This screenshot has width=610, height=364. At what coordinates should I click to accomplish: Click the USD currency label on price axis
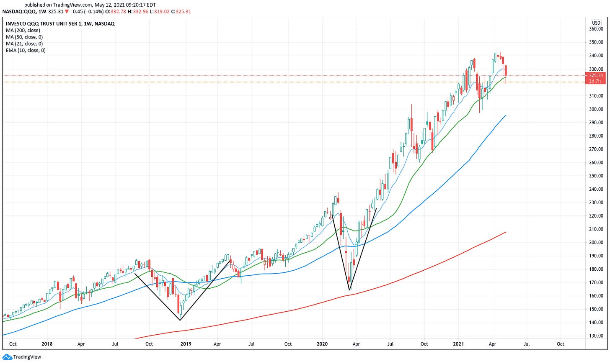click(x=596, y=23)
